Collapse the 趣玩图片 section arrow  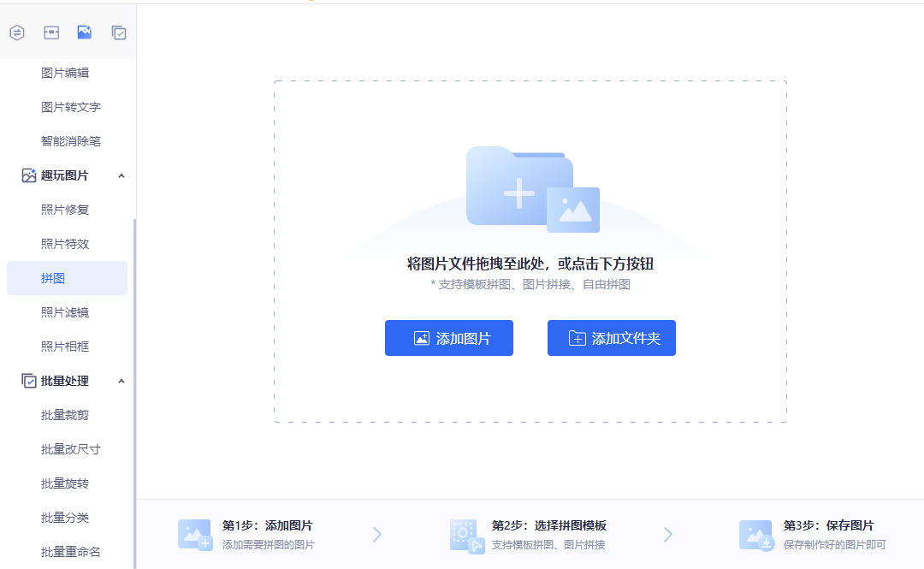[121, 175]
